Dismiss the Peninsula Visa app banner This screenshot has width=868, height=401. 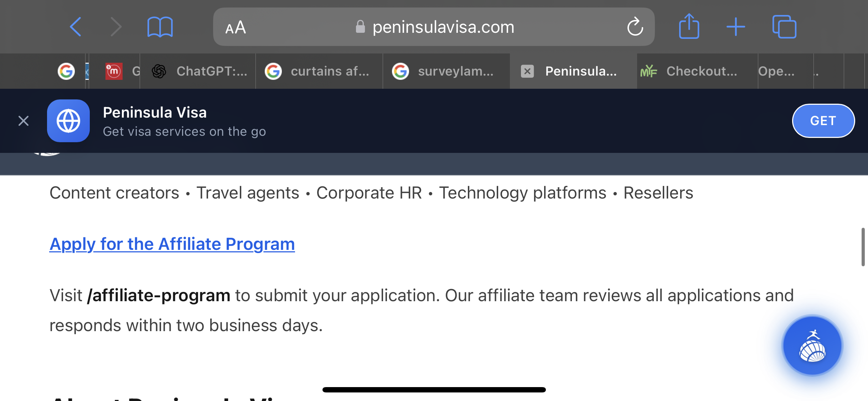click(24, 121)
